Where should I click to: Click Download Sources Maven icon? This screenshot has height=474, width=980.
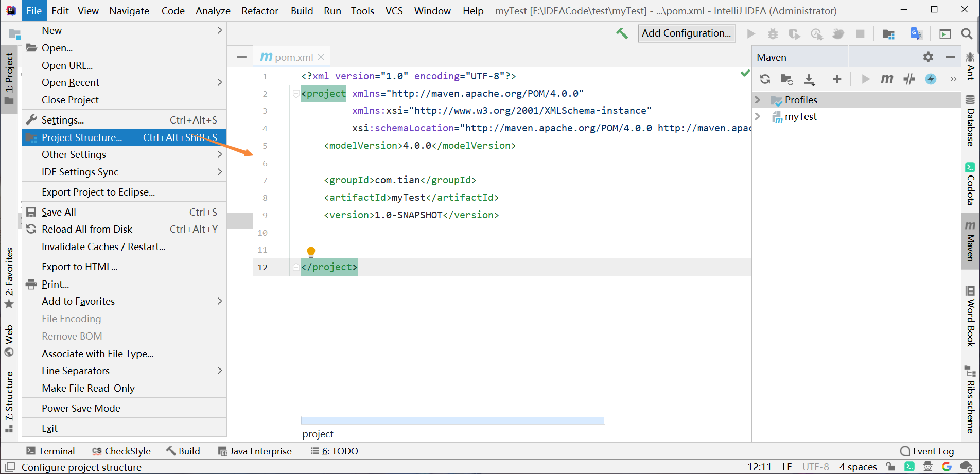(x=809, y=79)
